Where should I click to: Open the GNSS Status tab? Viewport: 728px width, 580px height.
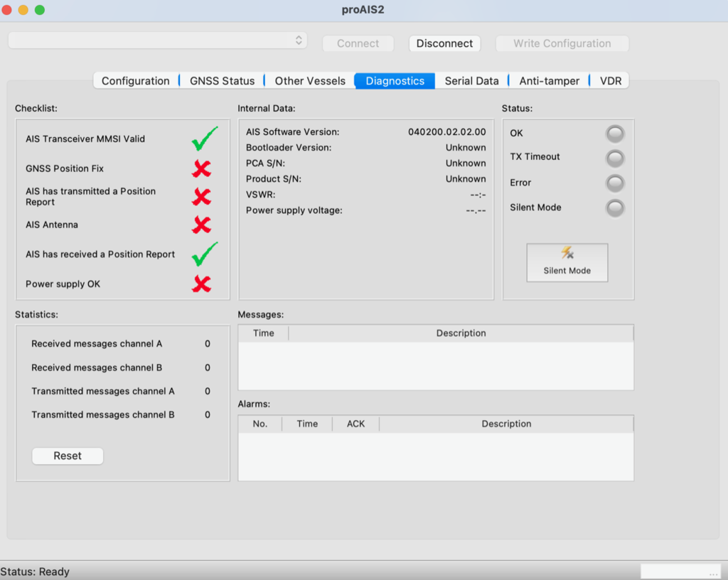(x=222, y=81)
